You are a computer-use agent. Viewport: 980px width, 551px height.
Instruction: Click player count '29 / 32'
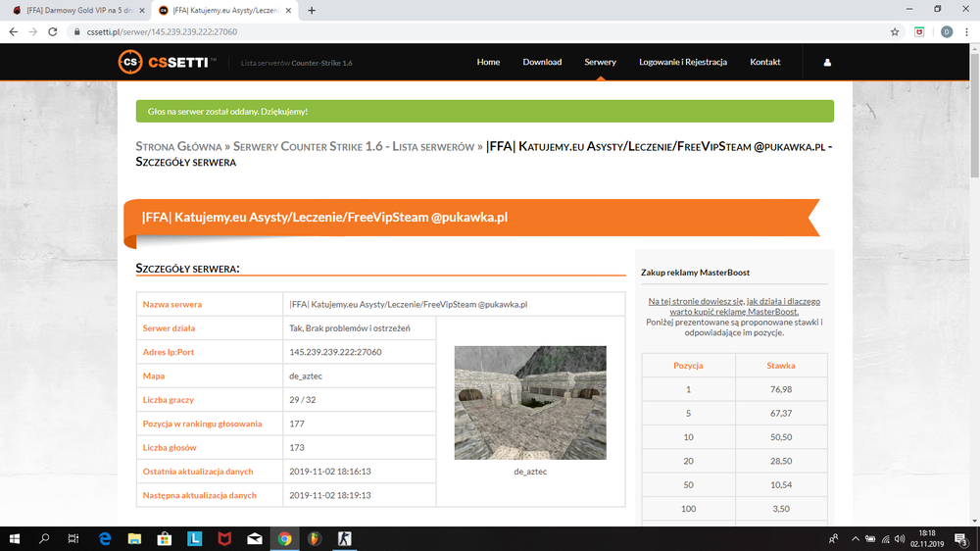pyautogui.click(x=303, y=400)
